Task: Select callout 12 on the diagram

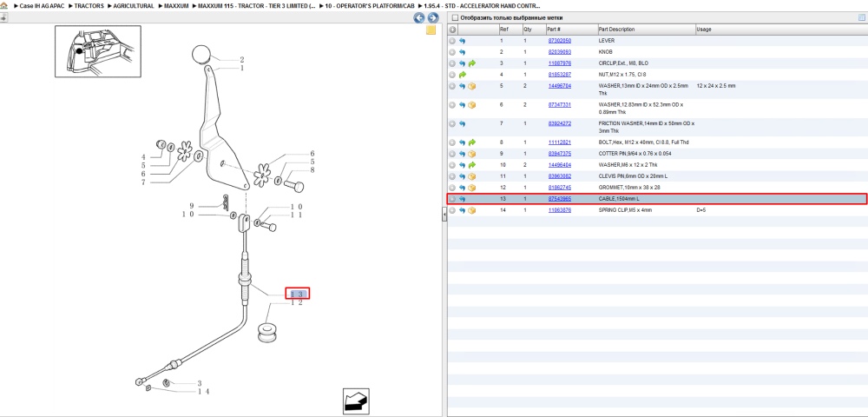Action: (x=297, y=303)
